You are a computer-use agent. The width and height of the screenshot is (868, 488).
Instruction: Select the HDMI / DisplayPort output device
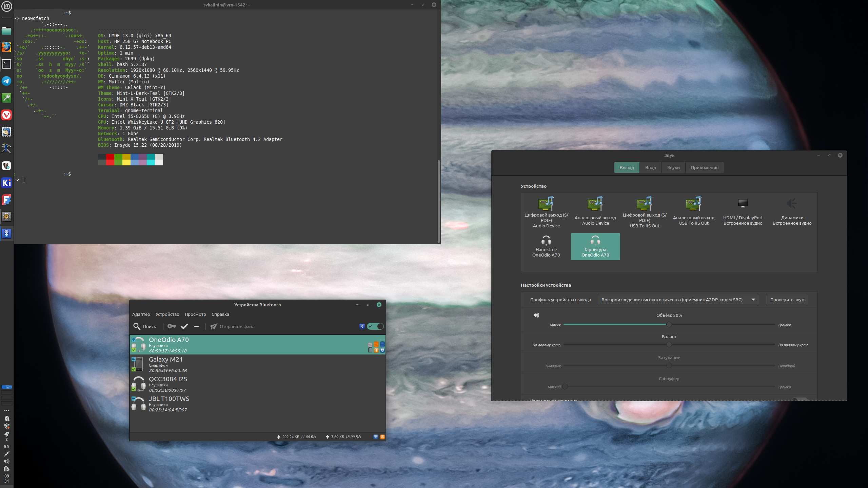[x=743, y=211]
